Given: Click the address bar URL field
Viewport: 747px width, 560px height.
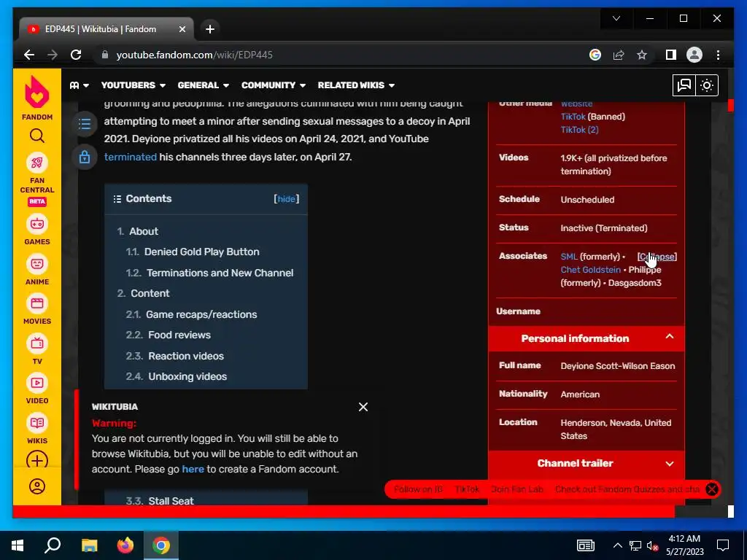Looking at the screenshot, I should click(343, 55).
